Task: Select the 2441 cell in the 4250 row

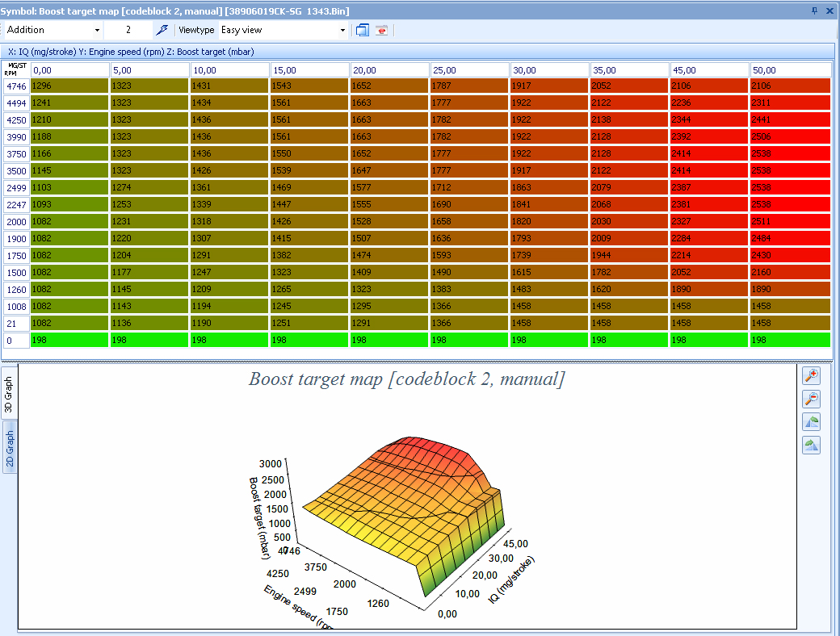Action: click(789, 119)
